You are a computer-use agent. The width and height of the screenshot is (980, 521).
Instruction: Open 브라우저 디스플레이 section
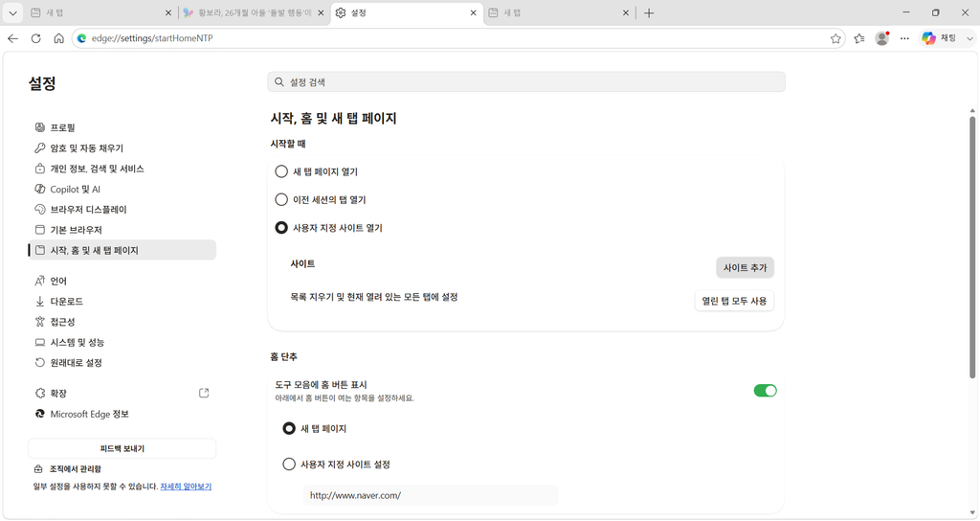(x=122, y=210)
